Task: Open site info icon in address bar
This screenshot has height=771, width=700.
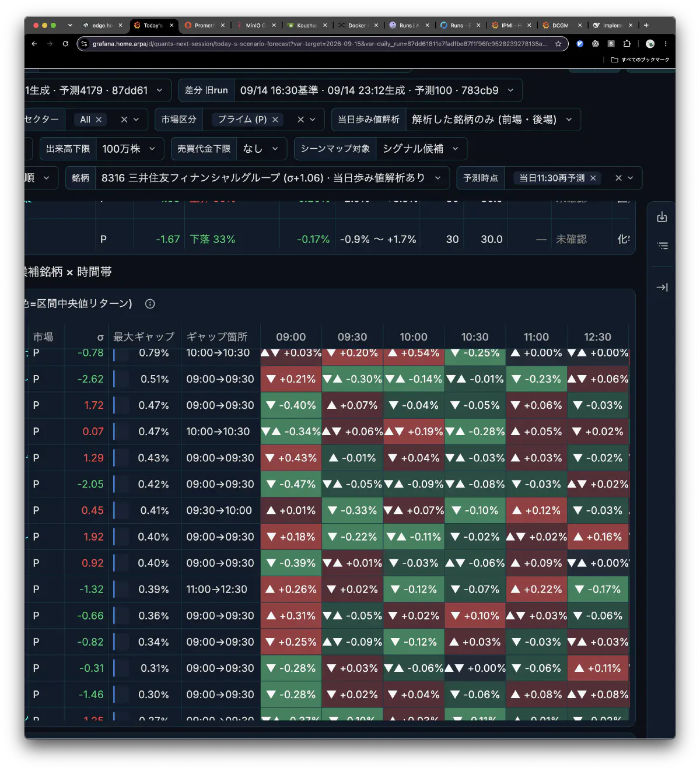Action: pos(85,44)
